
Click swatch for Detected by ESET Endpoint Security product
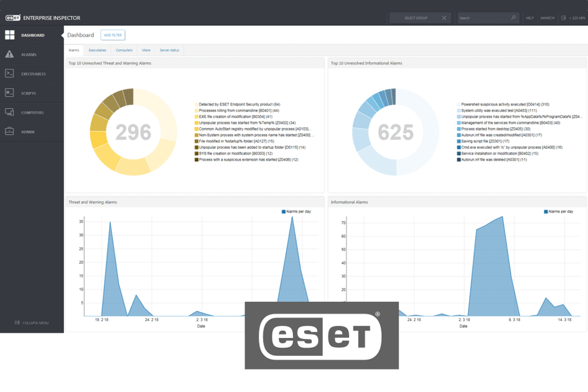click(x=196, y=105)
